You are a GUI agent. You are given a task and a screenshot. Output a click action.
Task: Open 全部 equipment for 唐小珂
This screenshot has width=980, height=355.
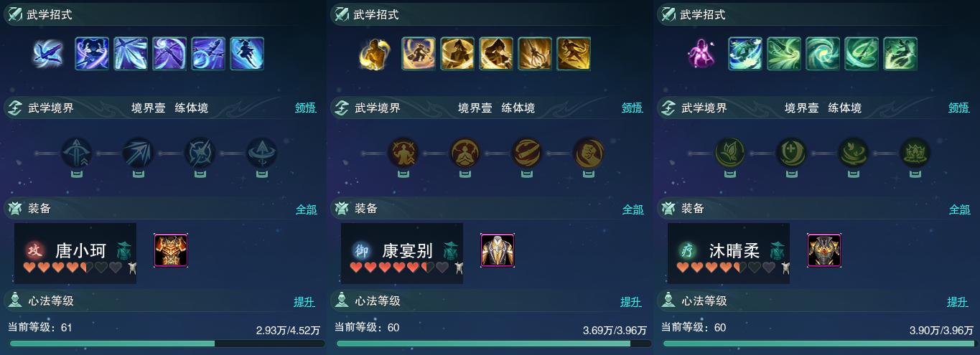pyautogui.click(x=306, y=209)
